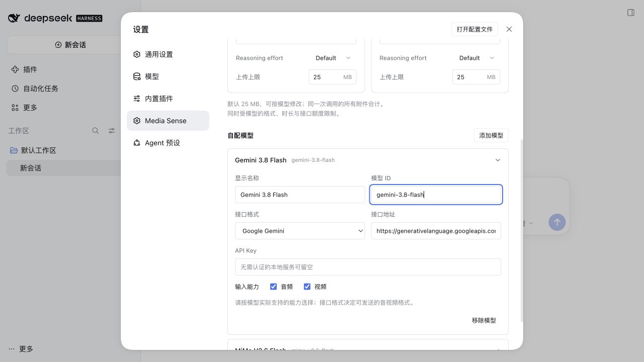Open the right Reasoning effort Default dropdown
Image resolution: width=644 pixels, height=362 pixels.
pyautogui.click(x=476, y=58)
